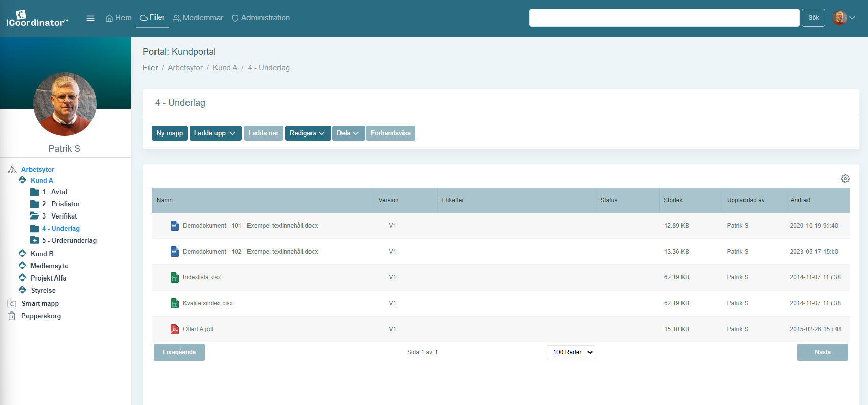The height and width of the screenshot is (405, 868).
Task: Click Word icon for Demodokument 102
Action: tap(175, 252)
